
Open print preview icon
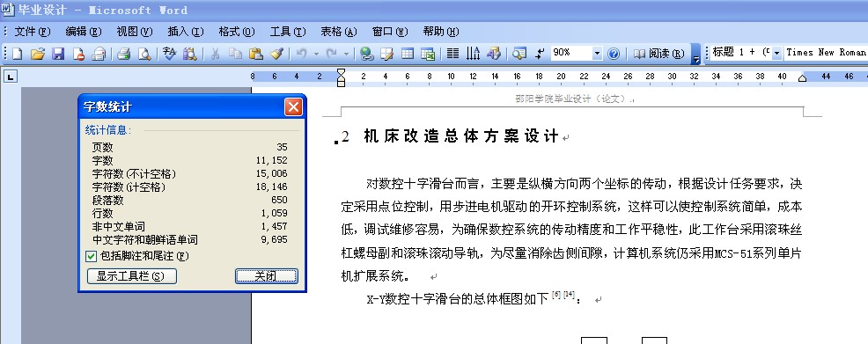click(143, 54)
